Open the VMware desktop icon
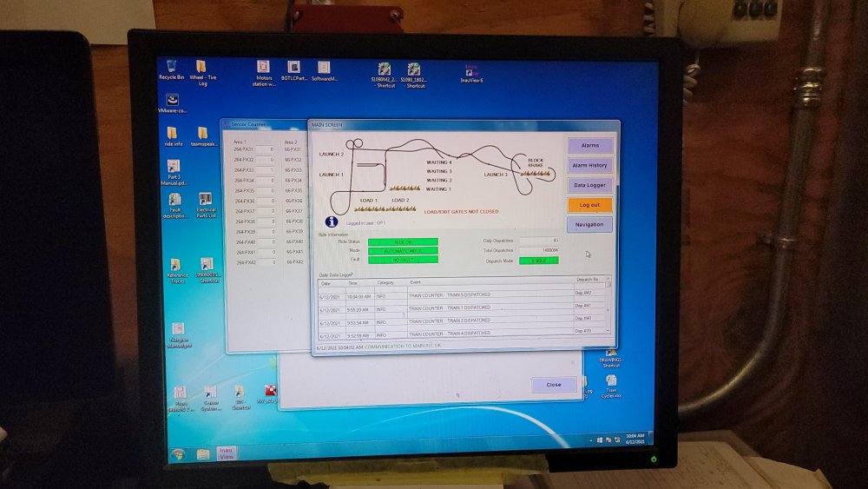The width and height of the screenshot is (868, 489). point(172,101)
